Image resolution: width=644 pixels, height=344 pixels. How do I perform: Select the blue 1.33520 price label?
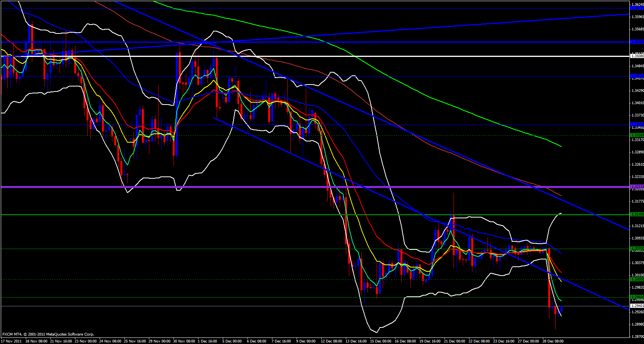coord(637,125)
